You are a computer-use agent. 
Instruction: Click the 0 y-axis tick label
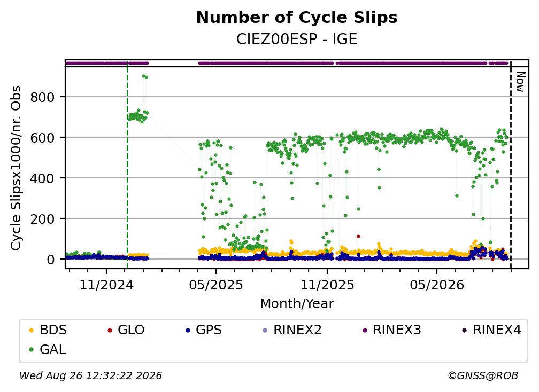[x=51, y=260]
